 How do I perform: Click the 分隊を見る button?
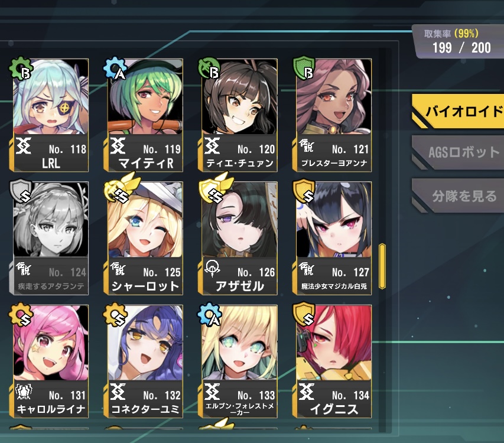click(458, 196)
